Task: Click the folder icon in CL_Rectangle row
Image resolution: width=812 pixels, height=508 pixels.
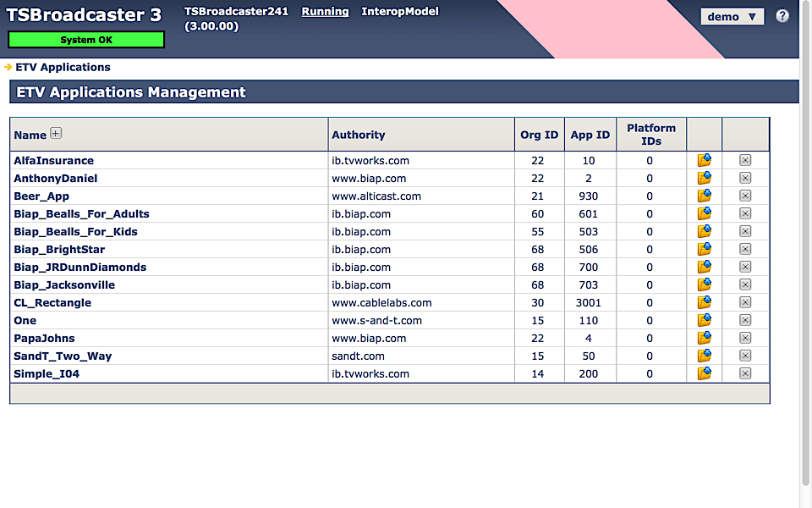Action: [x=704, y=302]
